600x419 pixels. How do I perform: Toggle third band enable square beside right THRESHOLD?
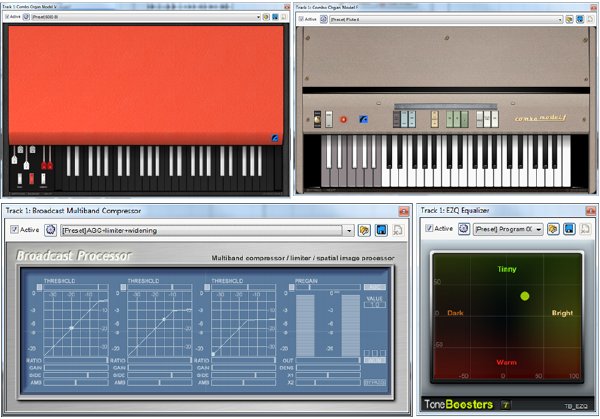tap(207, 287)
